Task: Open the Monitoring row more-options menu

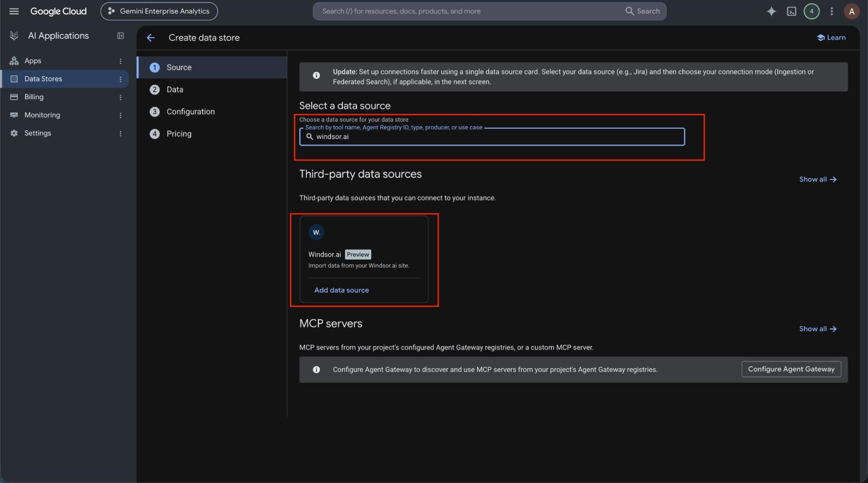Action: click(x=121, y=115)
